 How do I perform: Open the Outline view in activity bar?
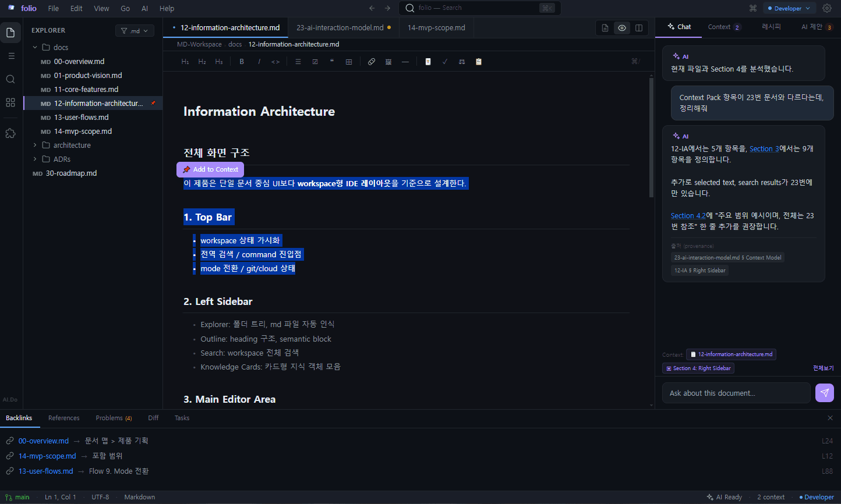pos(10,56)
